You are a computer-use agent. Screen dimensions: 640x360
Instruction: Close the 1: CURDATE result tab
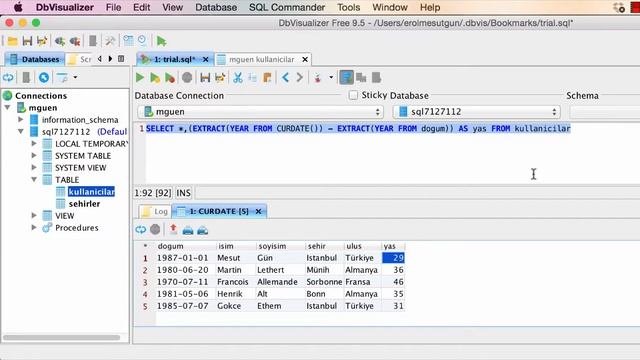[x=258, y=211]
